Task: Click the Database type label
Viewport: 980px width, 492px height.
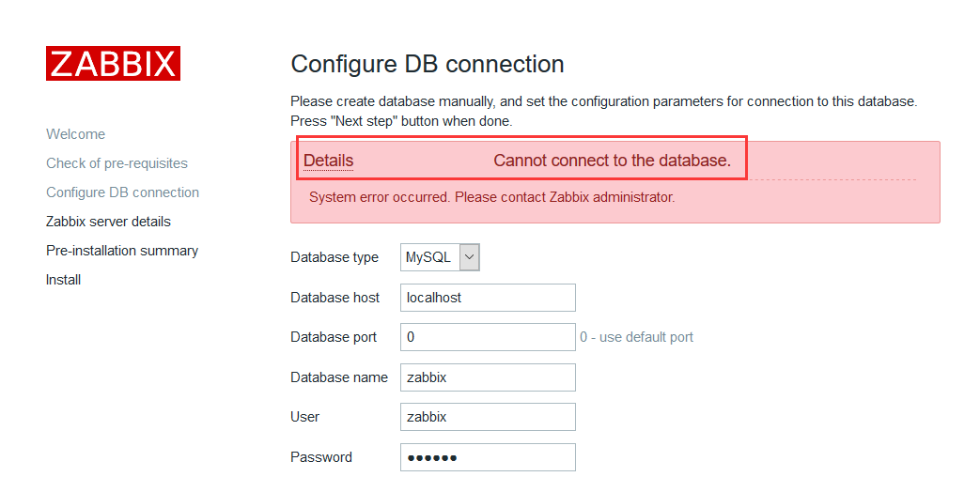Action: (x=334, y=257)
